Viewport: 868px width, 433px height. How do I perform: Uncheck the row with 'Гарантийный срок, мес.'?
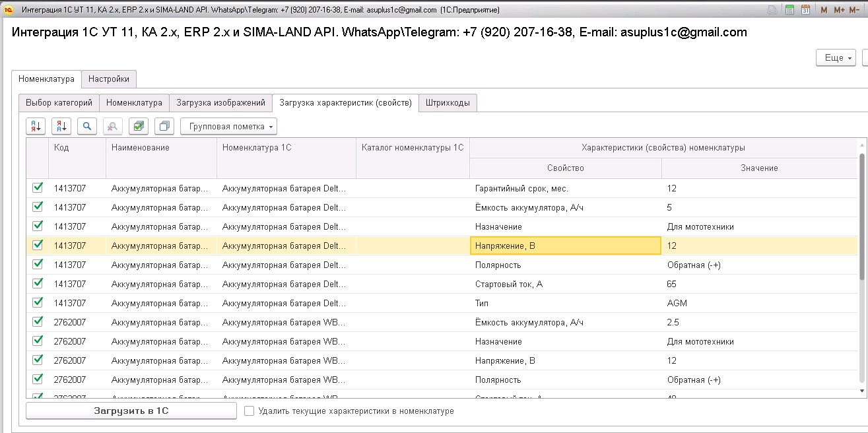click(x=38, y=188)
